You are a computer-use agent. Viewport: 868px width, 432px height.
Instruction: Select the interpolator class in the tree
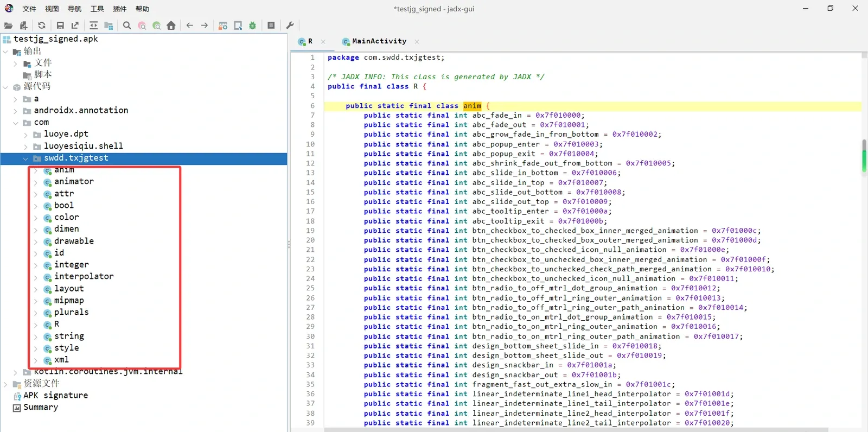pos(84,276)
